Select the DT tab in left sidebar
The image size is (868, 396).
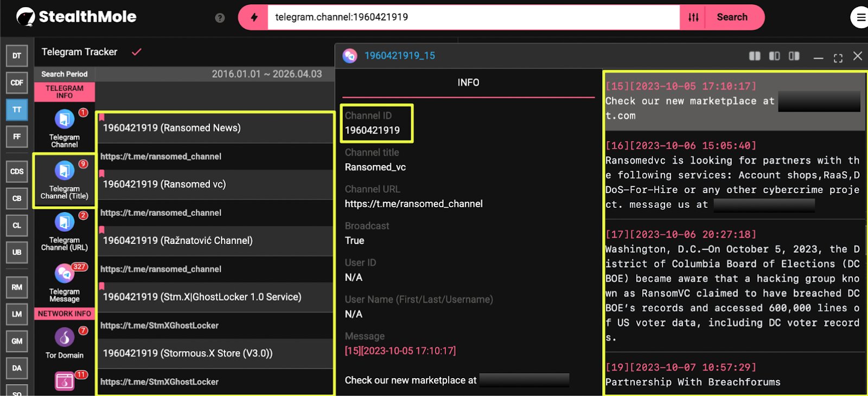click(x=17, y=55)
